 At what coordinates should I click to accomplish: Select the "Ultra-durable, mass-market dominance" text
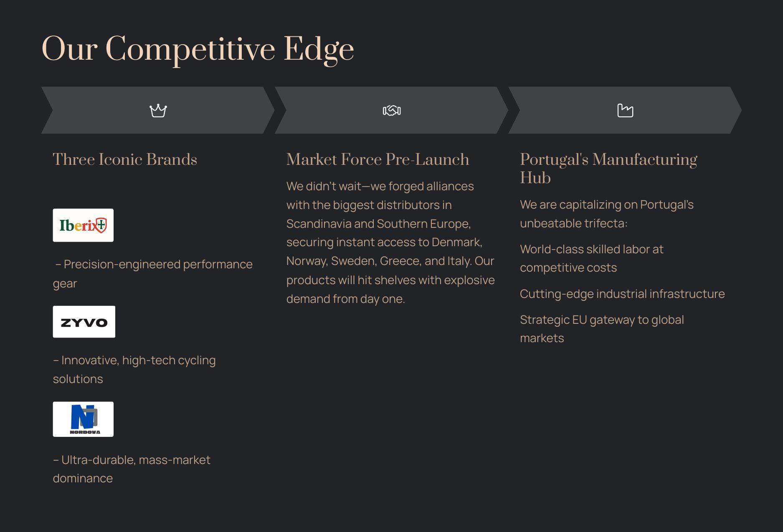132,469
